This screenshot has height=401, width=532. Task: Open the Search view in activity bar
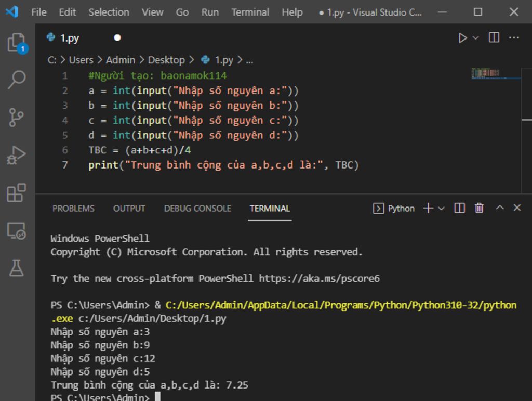(17, 80)
